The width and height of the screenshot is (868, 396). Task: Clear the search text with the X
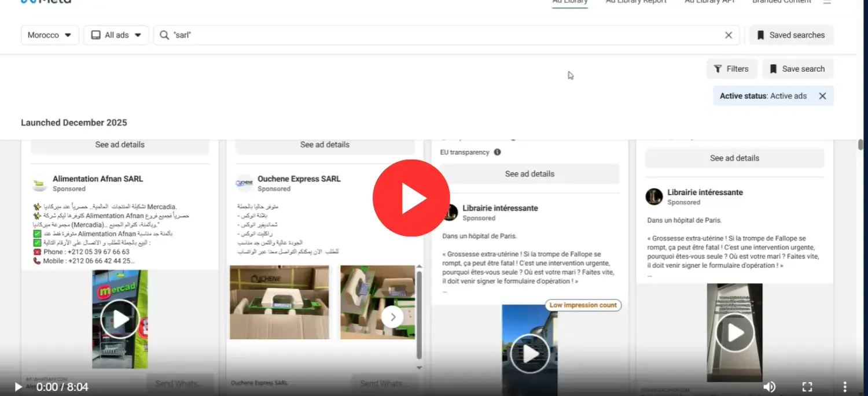pos(729,35)
